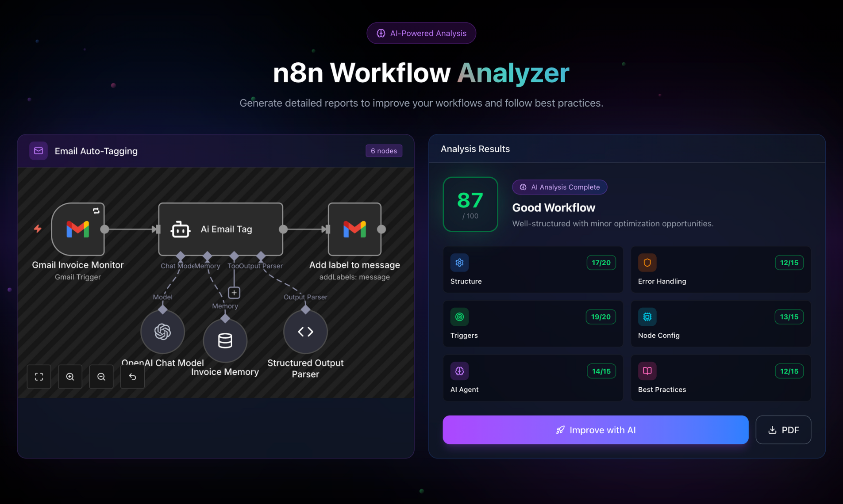Image resolution: width=843 pixels, height=504 pixels.
Task: Click the Error Handling shield icon
Action: click(647, 262)
